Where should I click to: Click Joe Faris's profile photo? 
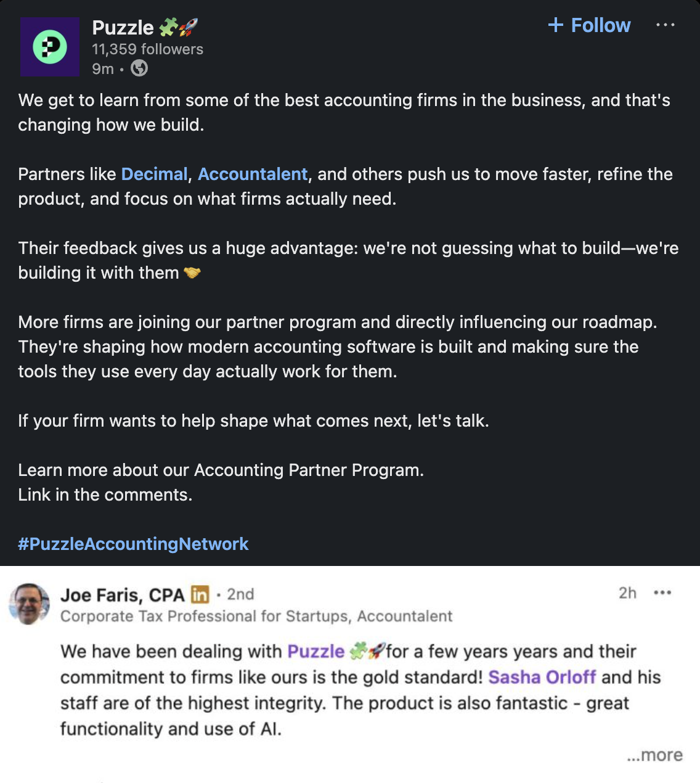pyautogui.click(x=29, y=604)
